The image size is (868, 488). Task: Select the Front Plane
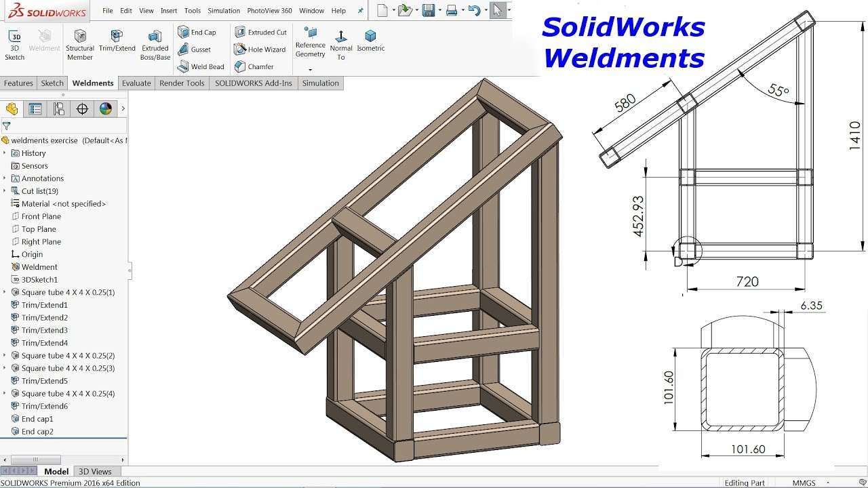[x=36, y=216]
